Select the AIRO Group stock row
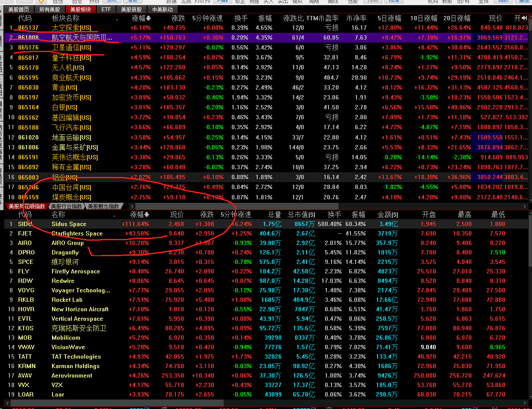This screenshot has height=409, width=532. 266,243
